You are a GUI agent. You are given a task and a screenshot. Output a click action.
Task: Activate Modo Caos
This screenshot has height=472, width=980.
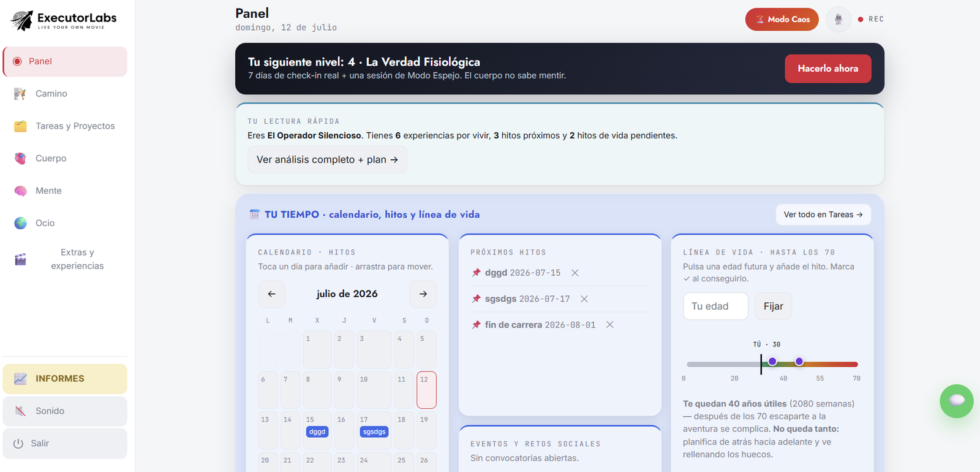point(782,20)
